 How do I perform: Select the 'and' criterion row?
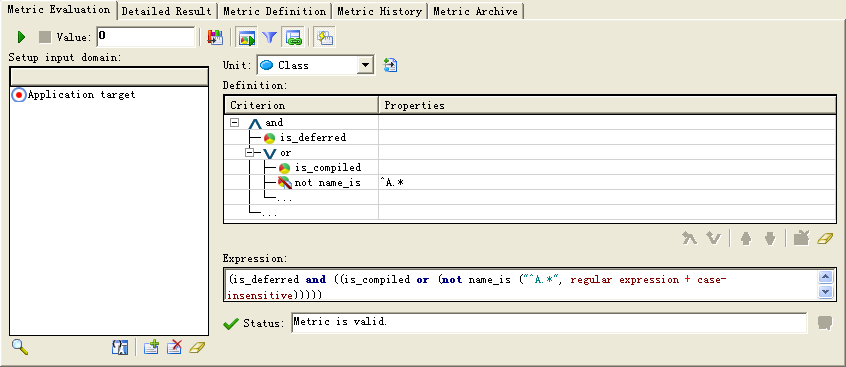point(530,123)
